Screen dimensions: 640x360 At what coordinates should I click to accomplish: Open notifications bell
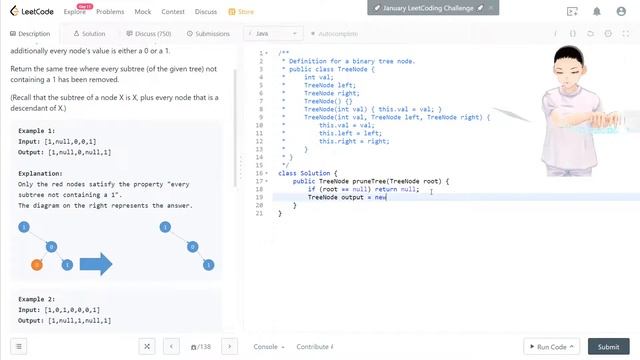pyautogui.click(x=597, y=11)
